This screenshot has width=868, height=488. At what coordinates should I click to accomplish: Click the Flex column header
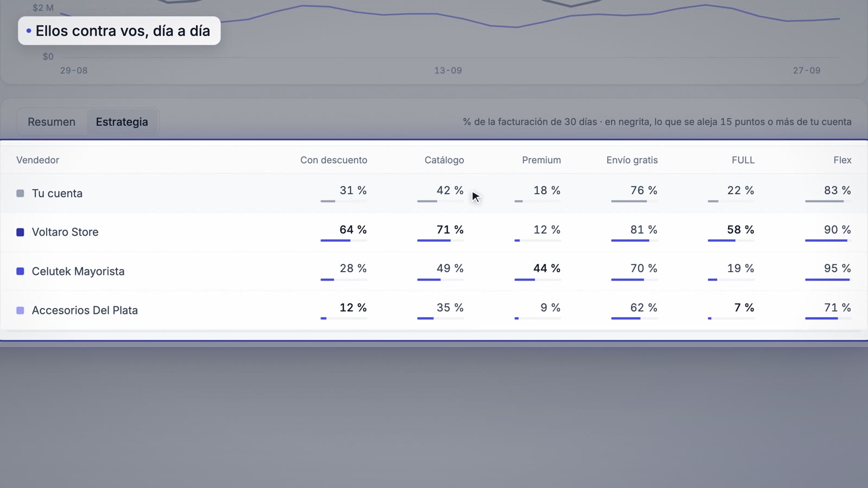tap(843, 160)
